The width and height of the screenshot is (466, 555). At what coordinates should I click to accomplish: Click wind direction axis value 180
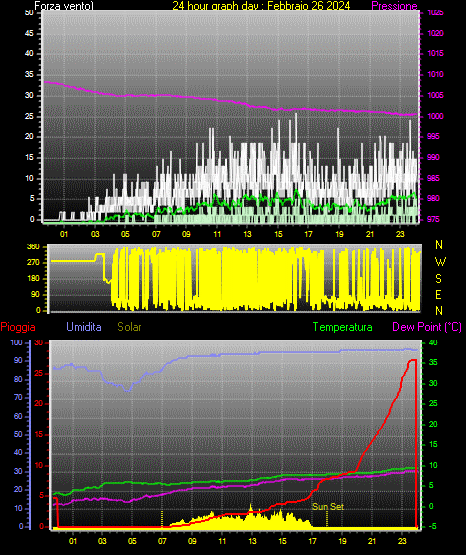coord(33,279)
